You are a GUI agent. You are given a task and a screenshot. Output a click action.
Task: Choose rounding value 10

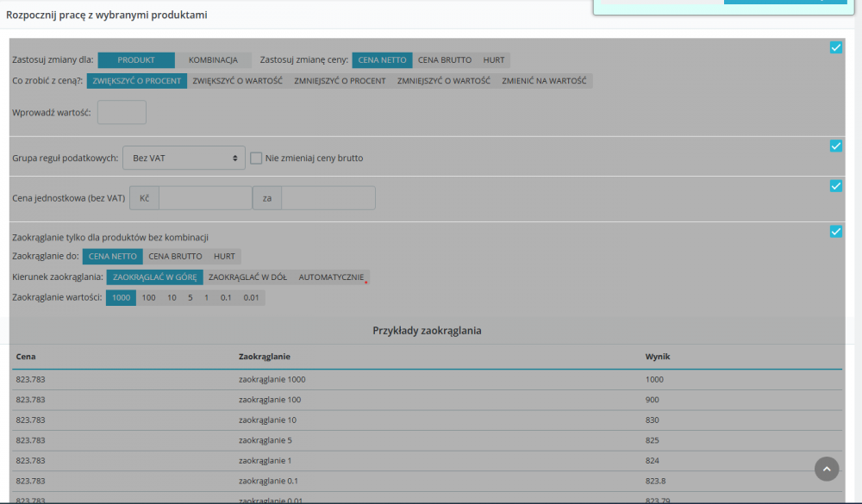coord(172,297)
